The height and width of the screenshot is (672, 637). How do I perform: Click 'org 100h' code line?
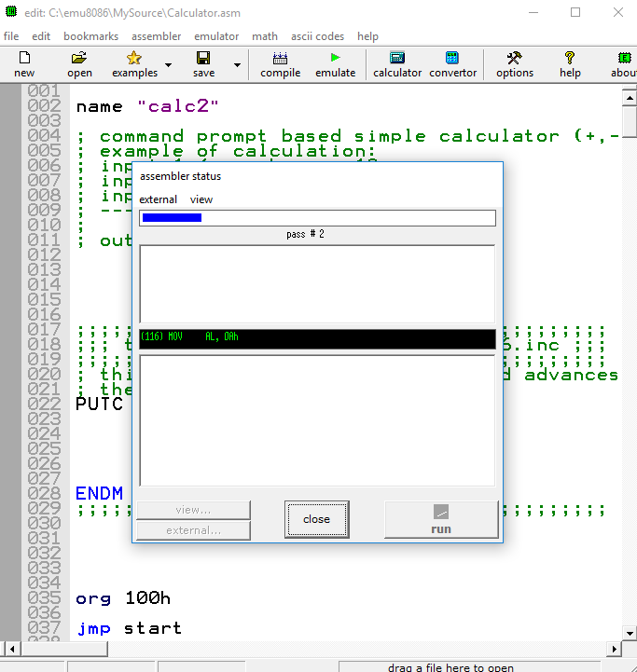click(x=123, y=597)
